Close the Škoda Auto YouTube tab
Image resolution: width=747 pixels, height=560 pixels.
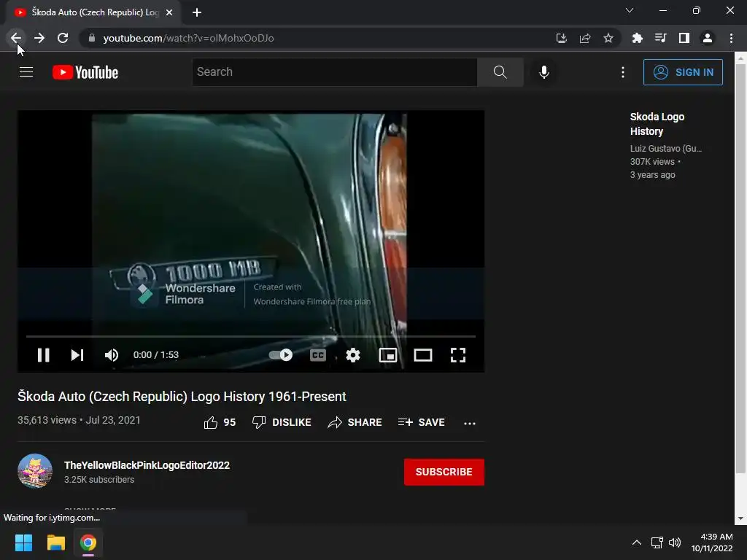click(x=169, y=12)
